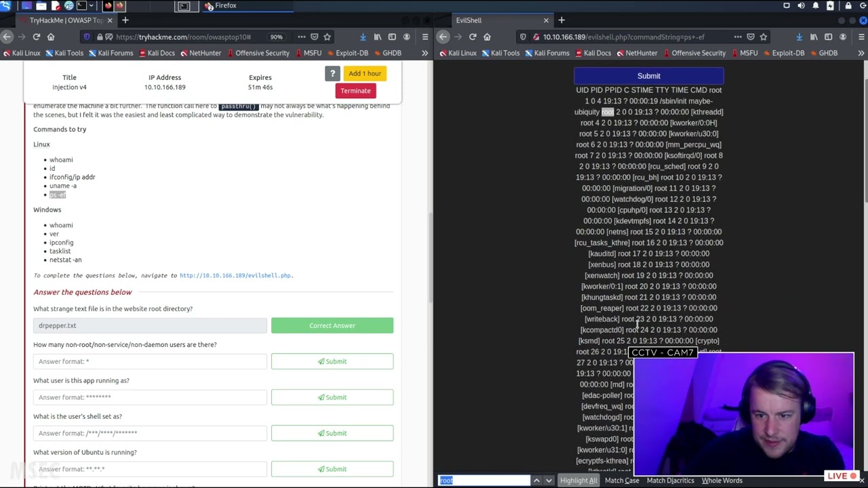
Task: Open Exploit-DB bookmark in EvilShell window
Action: point(783,53)
